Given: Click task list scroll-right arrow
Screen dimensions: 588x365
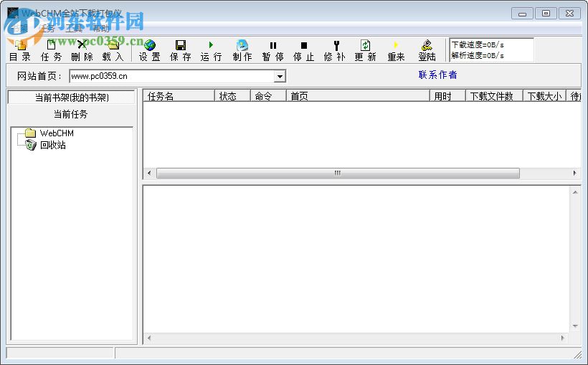Looking at the screenshot, I should 575,173.
